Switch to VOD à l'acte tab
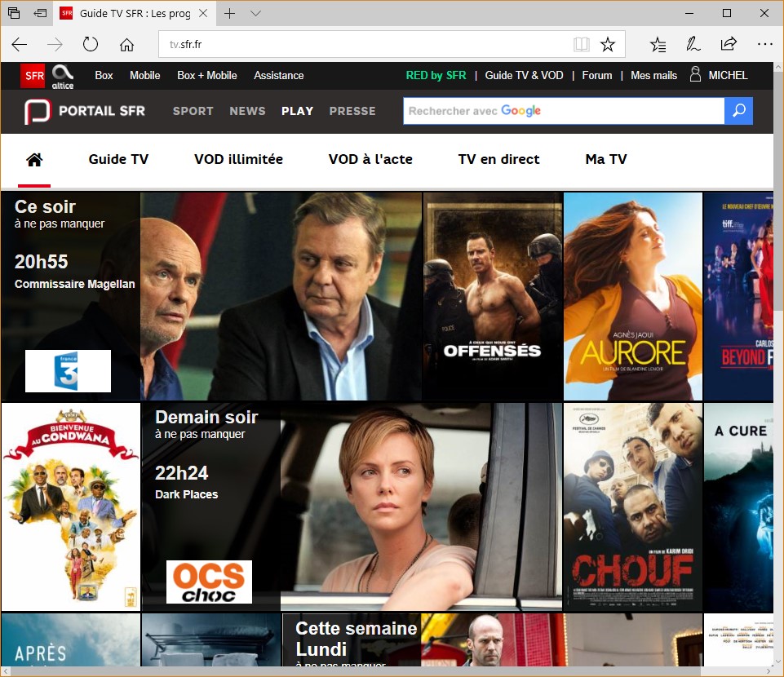Image resolution: width=784 pixels, height=677 pixels. pos(370,160)
